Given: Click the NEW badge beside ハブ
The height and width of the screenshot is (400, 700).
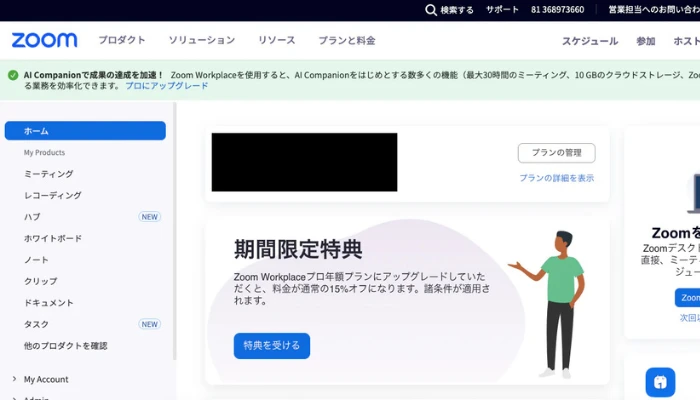Looking at the screenshot, I should (150, 217).
